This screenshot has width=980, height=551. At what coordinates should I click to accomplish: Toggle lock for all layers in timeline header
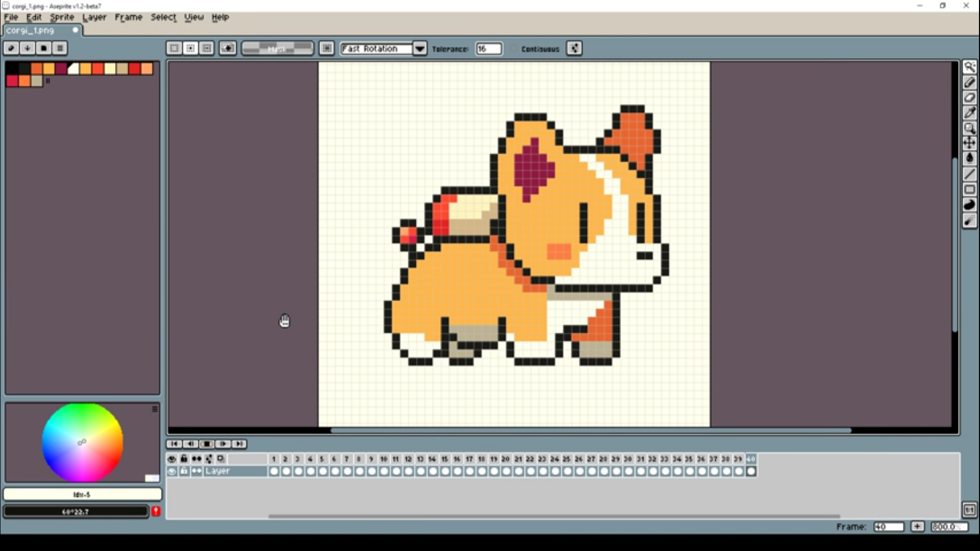coord(184,459)
